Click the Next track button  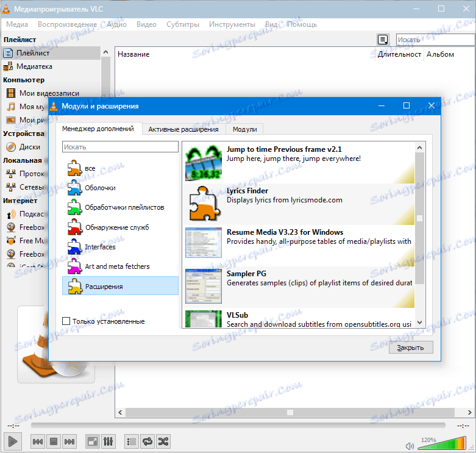click(x=69, y=441)
